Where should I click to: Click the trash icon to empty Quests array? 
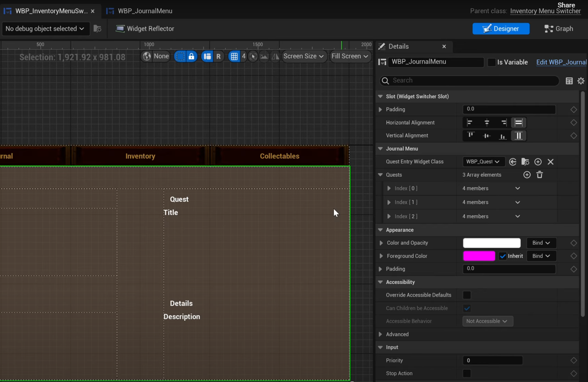[539, 175]
